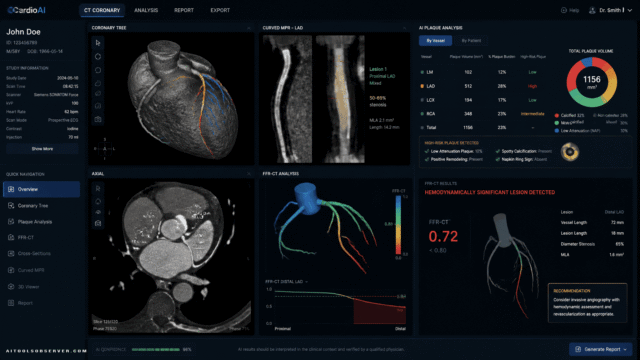Image resolution: width=640 pixels, height=360 pixels.
Task: Click the Curved MPR sidebar icon
Action: tap(11, 270)
